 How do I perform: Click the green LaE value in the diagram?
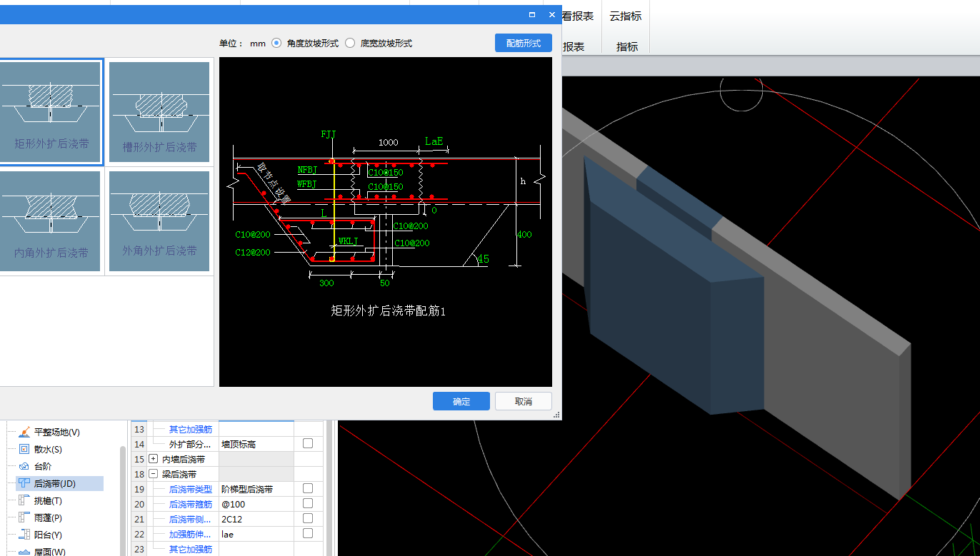[x=434, y=141]
